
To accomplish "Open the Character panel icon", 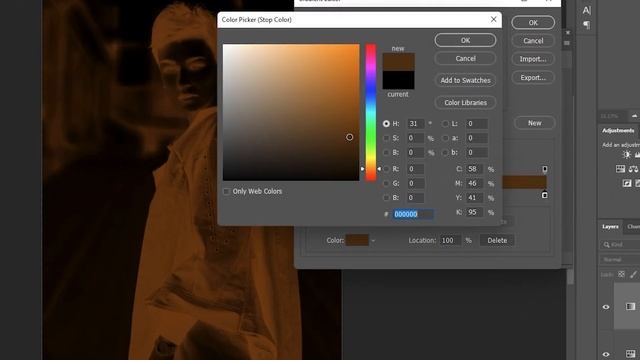I will [587, 10].
